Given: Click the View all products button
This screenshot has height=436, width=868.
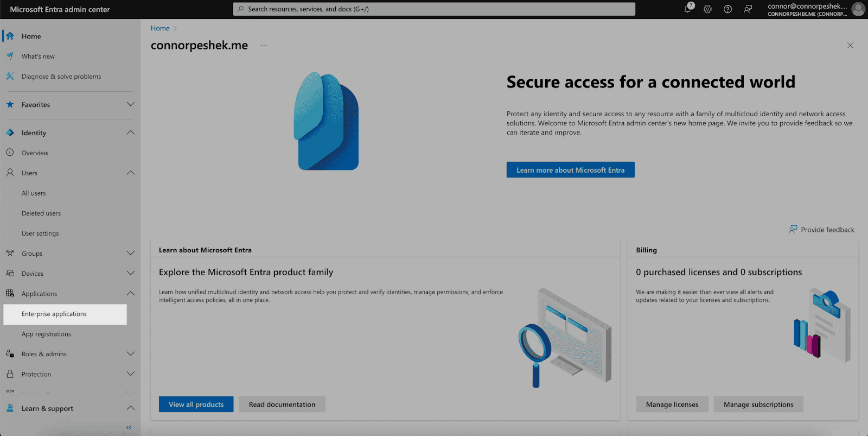Looking at the screenshot, I should tap(196, 404).
